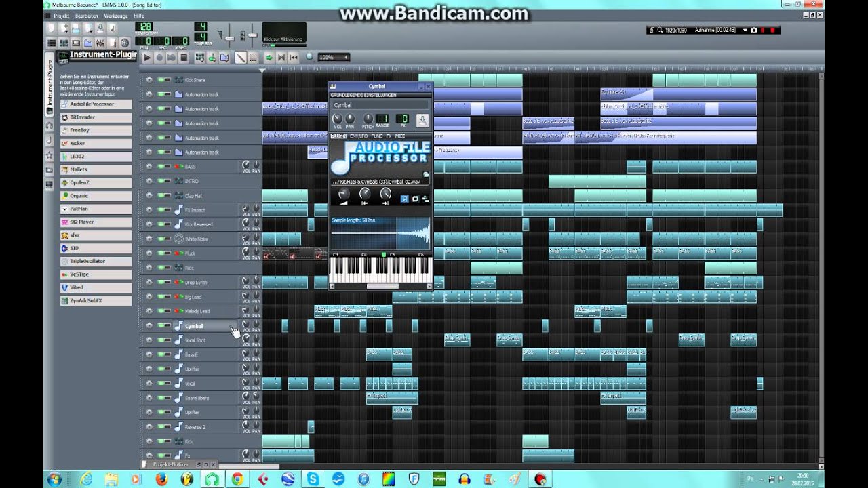
Task: Mute the Clap Hat track
Action: 163,195
